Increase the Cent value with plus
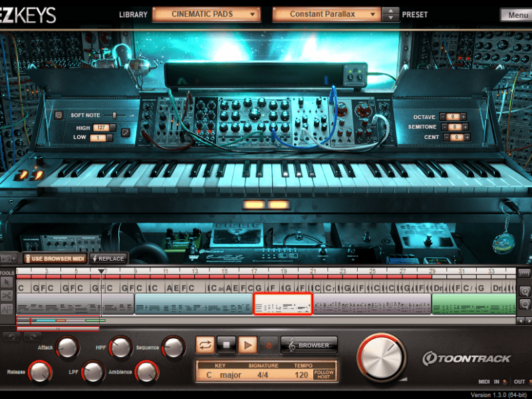The width and height of the screenshot is (532, 399). 467,137
